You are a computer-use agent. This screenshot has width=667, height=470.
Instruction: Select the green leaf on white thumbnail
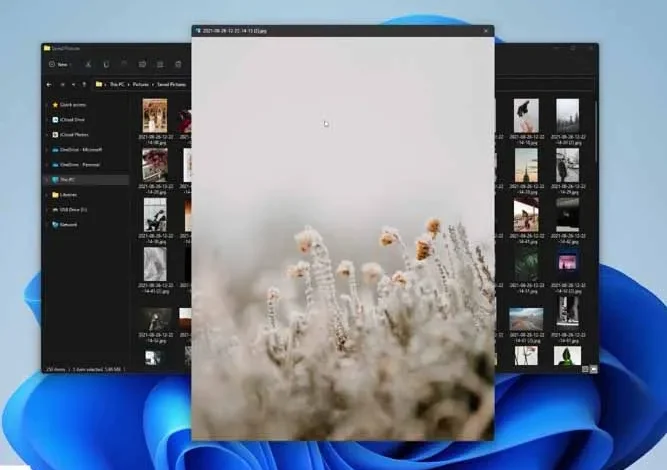567,356
